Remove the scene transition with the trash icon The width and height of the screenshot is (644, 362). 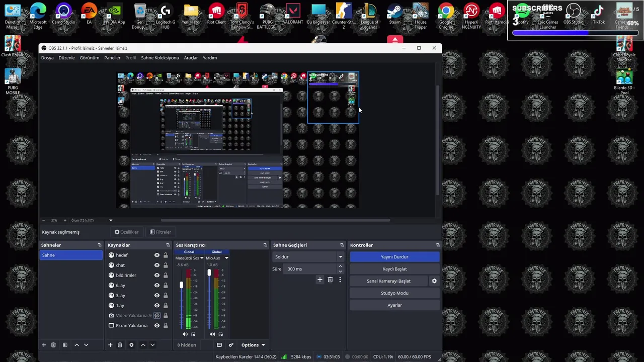[x=330, y=280]
